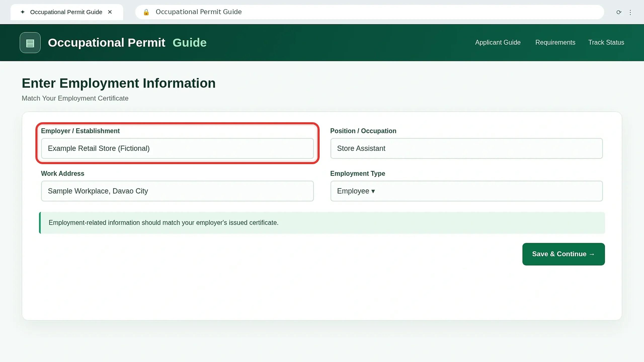Open the Track Status nav link
The height and width of the screenshot is (362, 644).
click(x=606, y=42)
